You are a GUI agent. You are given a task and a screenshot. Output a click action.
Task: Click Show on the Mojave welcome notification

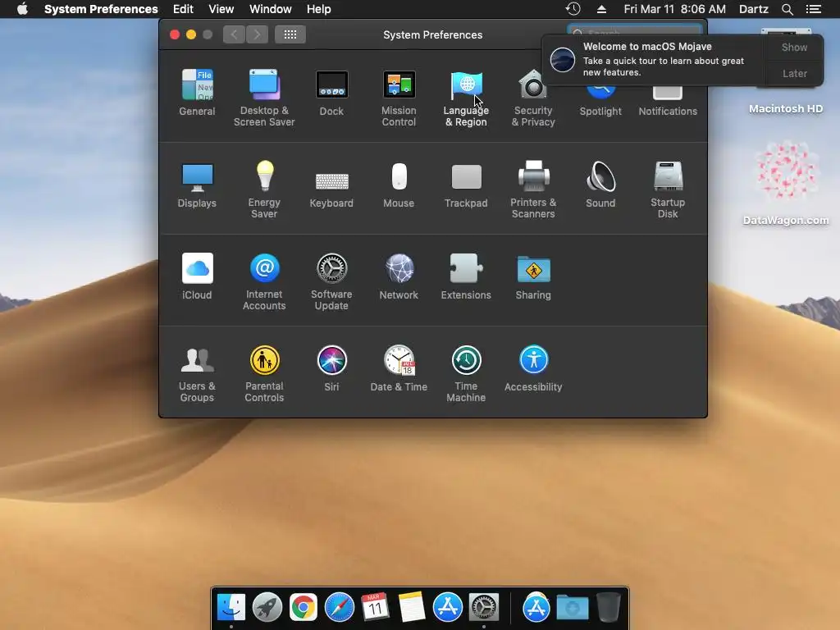[x=794, y=47]
